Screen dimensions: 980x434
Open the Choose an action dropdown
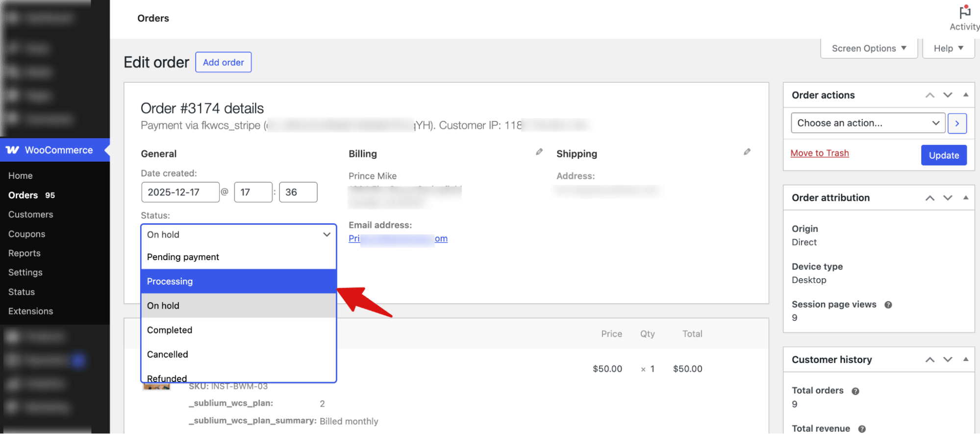pyautogui.click(x=868, y=123)
